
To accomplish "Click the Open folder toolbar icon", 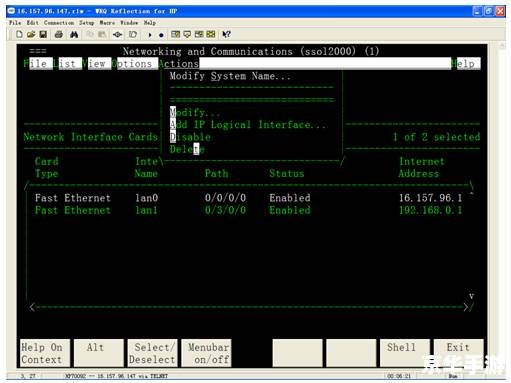I will click(31, 34).
